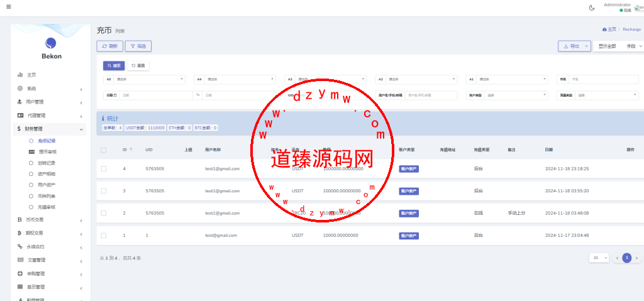
Task: Click the home icon in breadcrumb
Action: coord(604,30)
